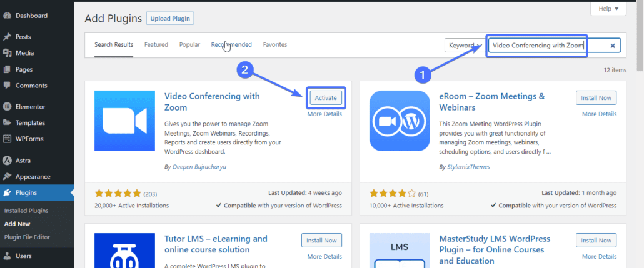Open the Dashboard gauge icon

(x=7, y=16)
